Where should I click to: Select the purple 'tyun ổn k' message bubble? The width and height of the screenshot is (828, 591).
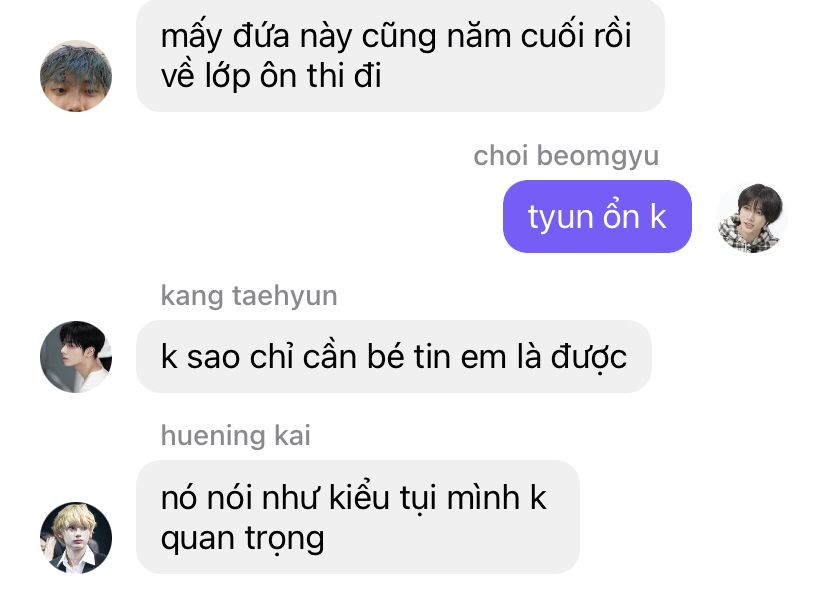coord(597,217)
